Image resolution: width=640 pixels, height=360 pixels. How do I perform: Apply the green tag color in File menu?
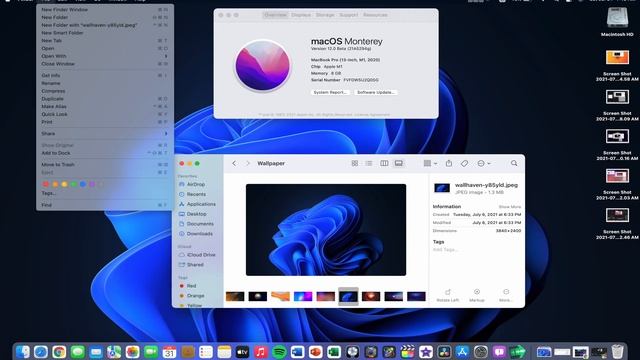tap(73, 184)
